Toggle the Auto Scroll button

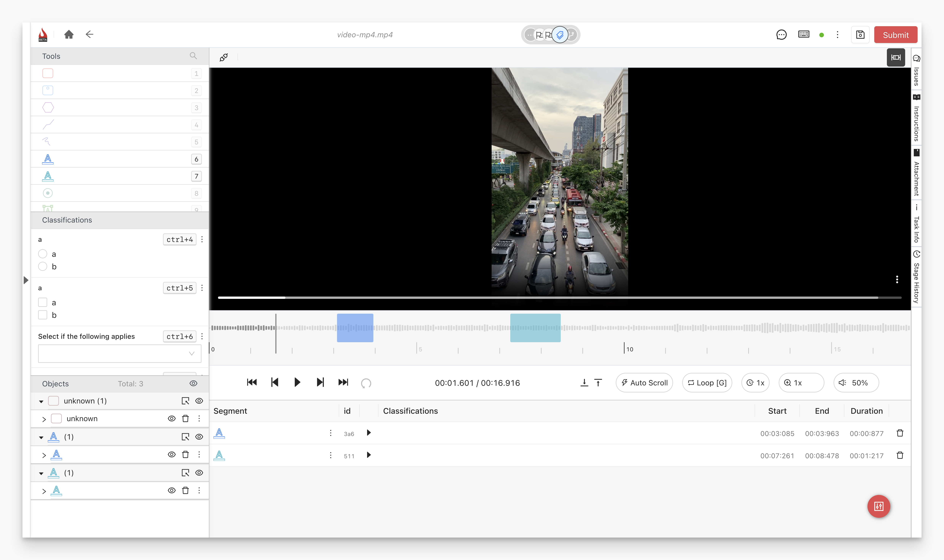click(644, 383)
